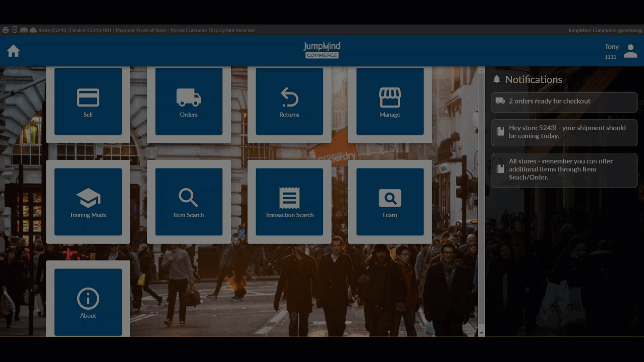Open the Sell tile
644x362 pixels.
pos(88,102)
